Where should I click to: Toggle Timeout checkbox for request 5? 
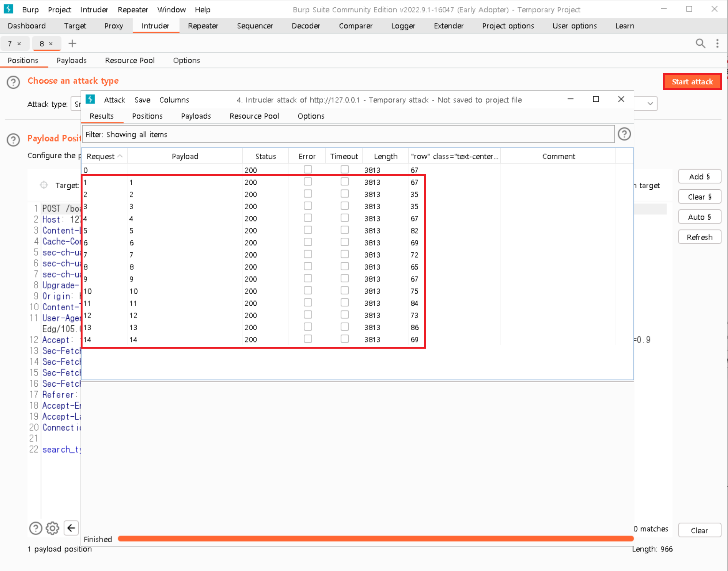[344, 230]
